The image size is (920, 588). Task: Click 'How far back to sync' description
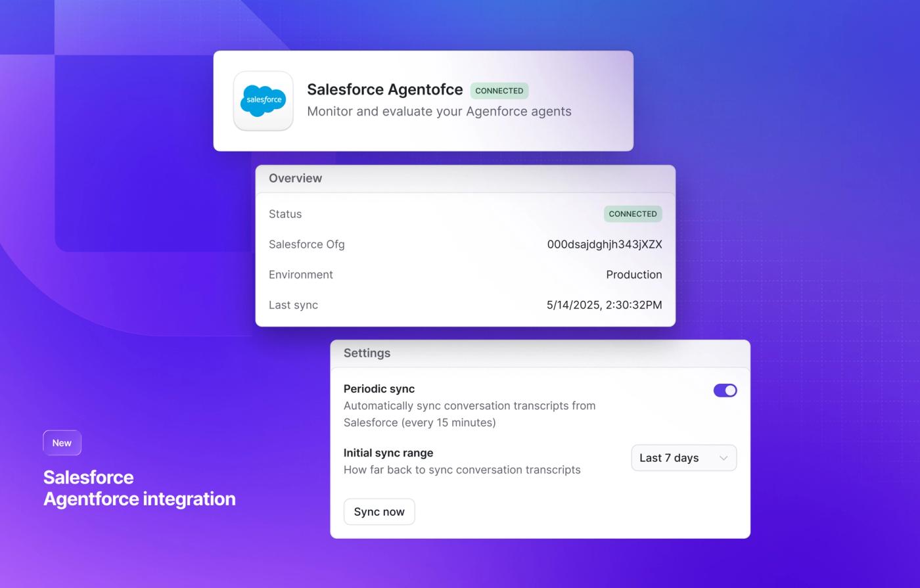click(462, 470)
